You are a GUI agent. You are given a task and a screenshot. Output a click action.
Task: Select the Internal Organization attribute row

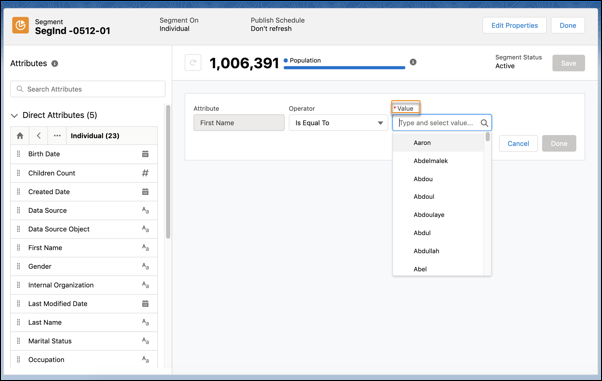pos(84,285)
